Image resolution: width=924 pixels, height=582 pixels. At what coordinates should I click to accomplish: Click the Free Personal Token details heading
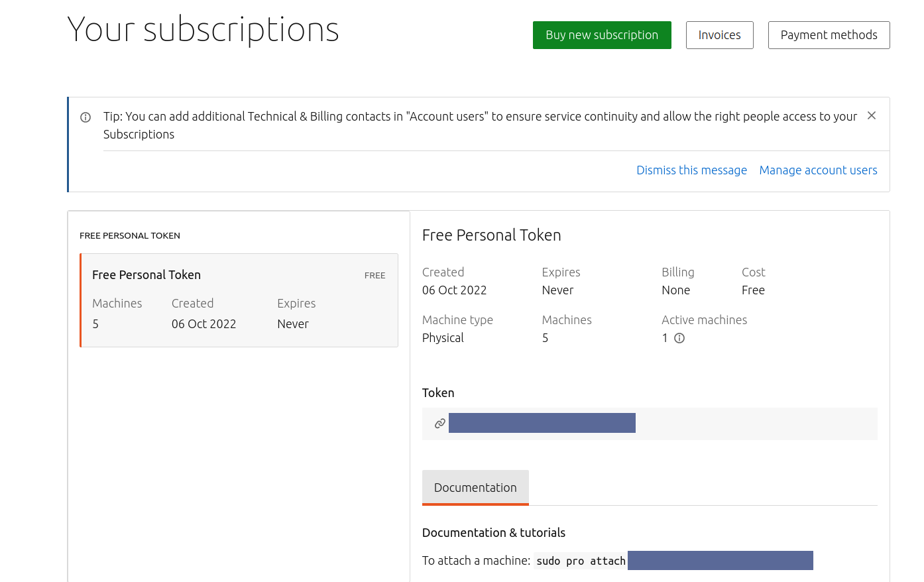point(491,235)
